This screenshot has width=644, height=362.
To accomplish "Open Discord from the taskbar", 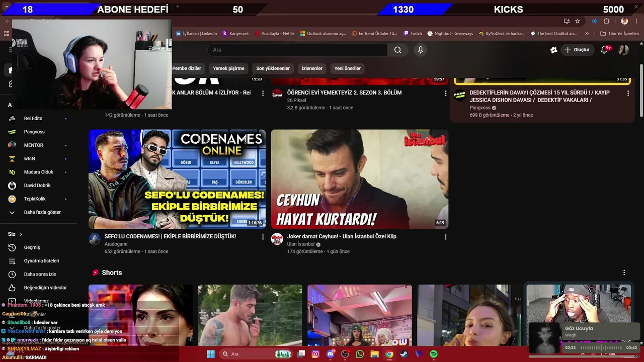I will (331, 354).
